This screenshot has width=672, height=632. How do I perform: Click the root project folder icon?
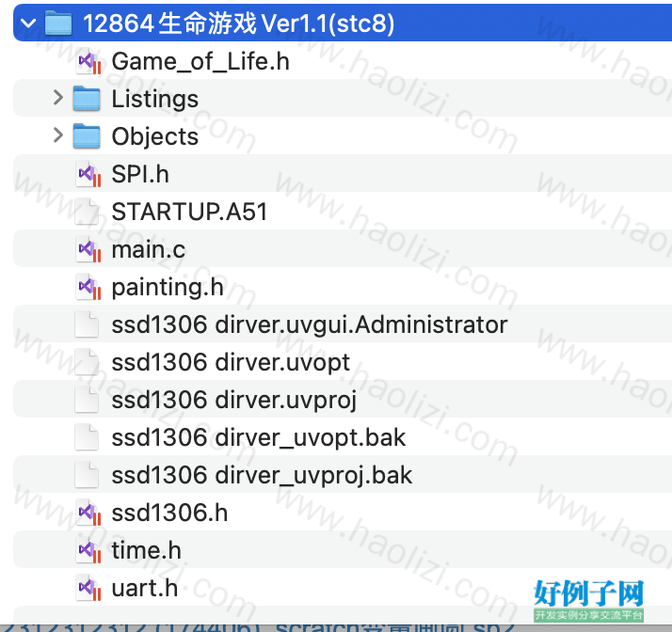[x=57, y=24]
